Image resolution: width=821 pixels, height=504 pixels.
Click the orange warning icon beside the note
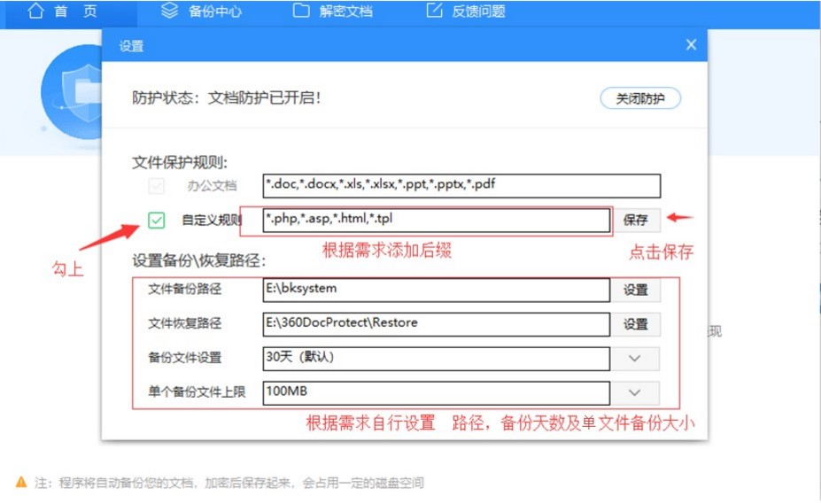click(20, 483)
